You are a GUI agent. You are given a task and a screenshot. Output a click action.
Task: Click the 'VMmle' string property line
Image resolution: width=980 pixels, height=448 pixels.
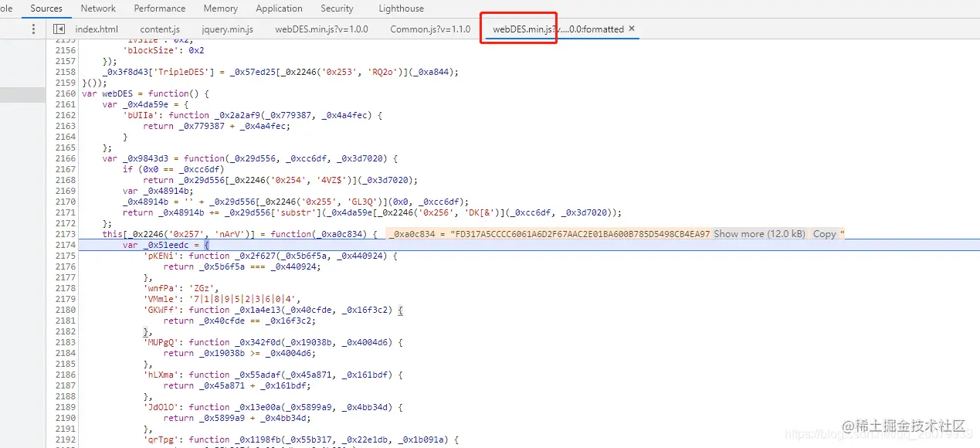pos(222,299)
